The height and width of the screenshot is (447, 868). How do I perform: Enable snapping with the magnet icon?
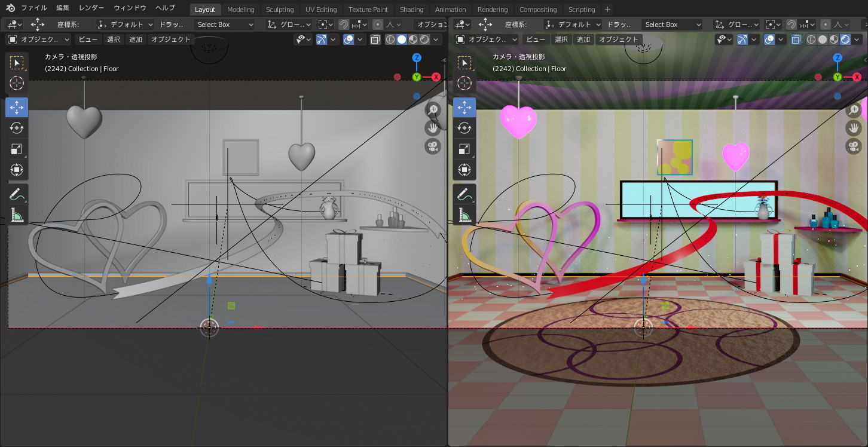344,25
